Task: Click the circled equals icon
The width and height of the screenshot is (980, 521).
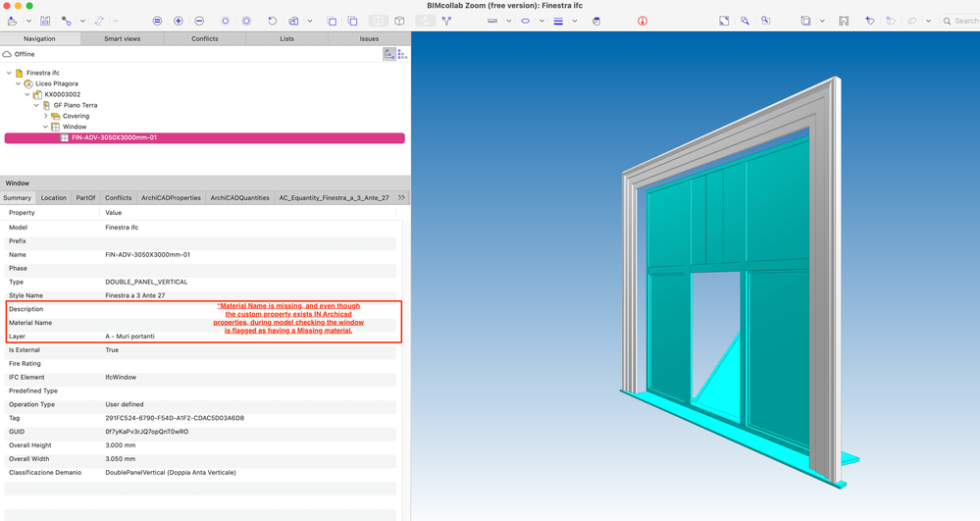Action: [158, 21]
